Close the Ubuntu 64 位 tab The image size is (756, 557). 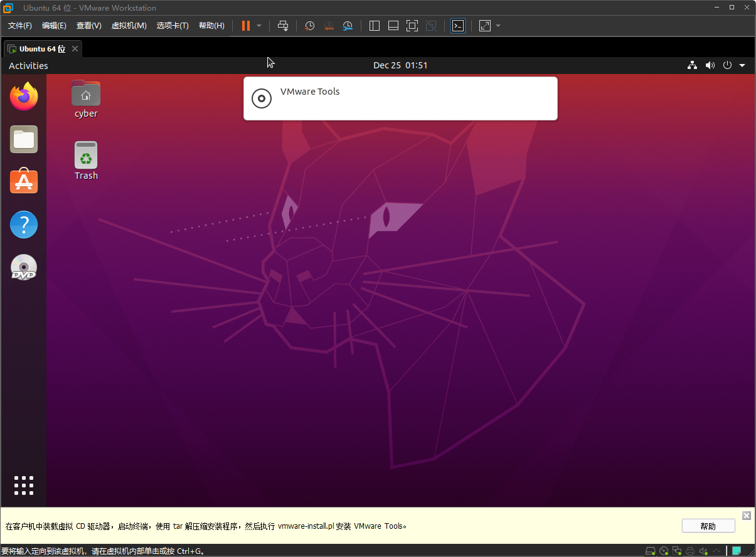(x=75, y=48)
